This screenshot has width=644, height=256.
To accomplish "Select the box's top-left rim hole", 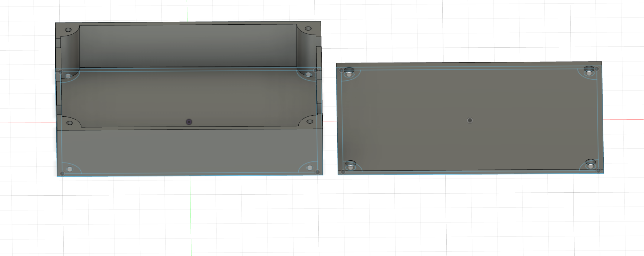I will (x=68, y=30).
